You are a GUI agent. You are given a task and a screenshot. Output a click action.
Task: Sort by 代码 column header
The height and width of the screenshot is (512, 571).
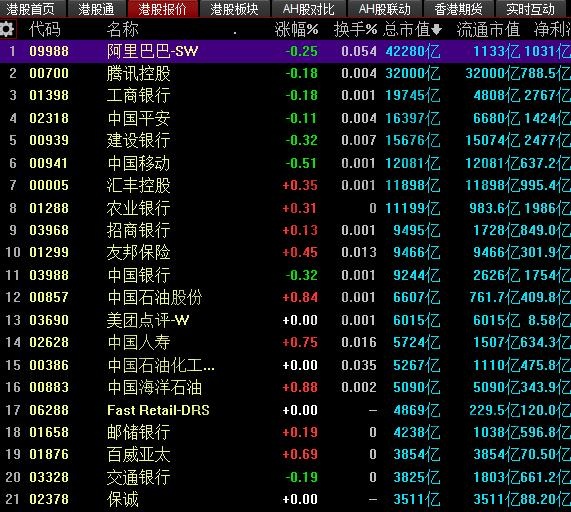(x=44, y=29)
